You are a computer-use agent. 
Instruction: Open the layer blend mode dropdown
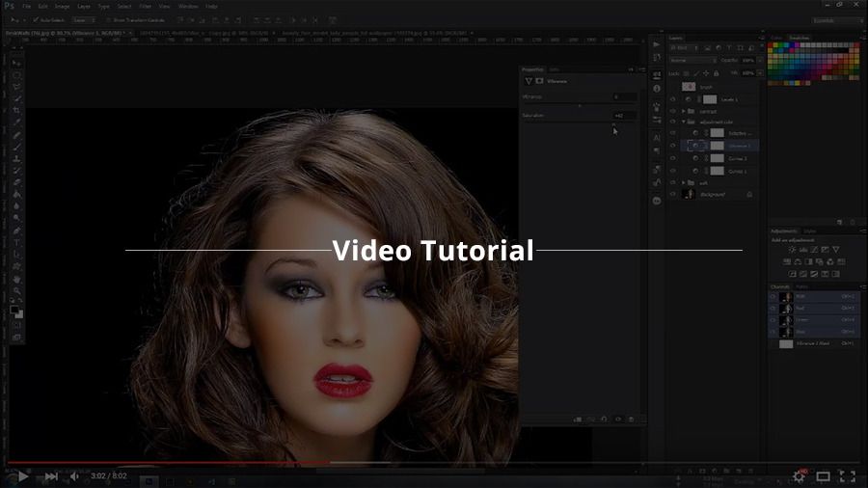(692, 60)
